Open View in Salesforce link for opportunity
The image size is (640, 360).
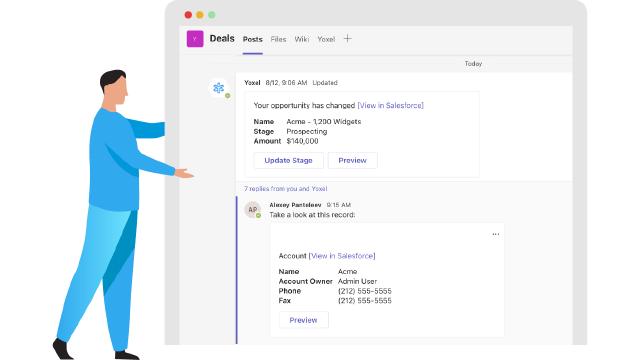pyautogui.click(x=391, y=105)
